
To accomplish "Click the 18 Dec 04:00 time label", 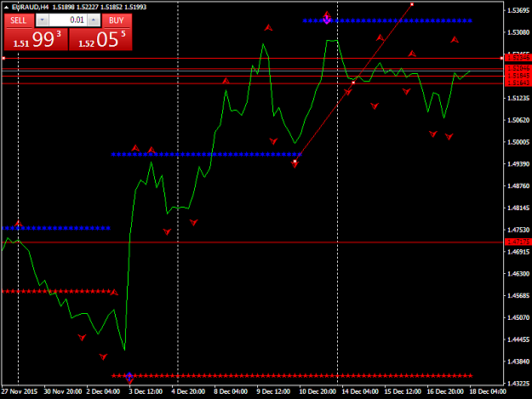I will (488, 391).
